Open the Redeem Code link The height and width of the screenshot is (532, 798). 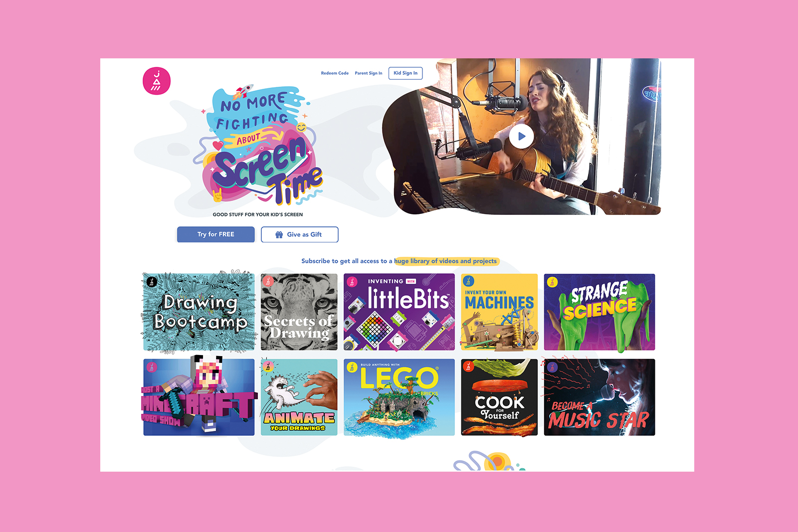pyautogui.click(x=335, y=73)
